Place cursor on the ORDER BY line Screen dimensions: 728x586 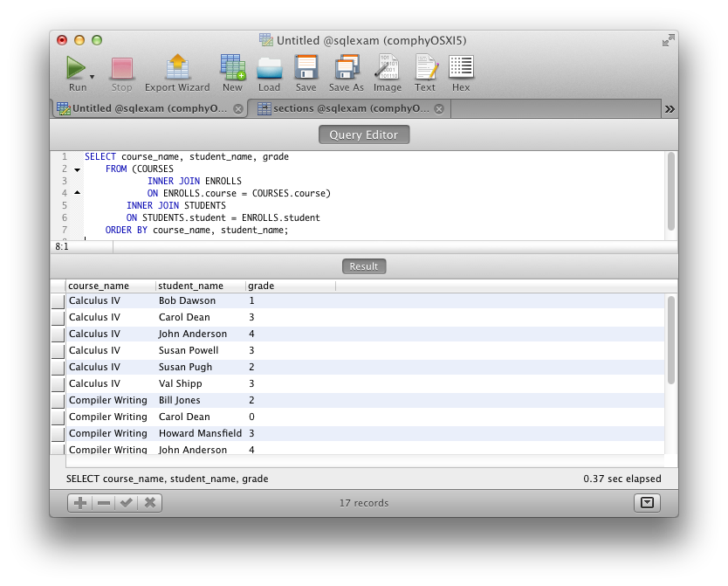pyautogui.click(x=197, y=231)
